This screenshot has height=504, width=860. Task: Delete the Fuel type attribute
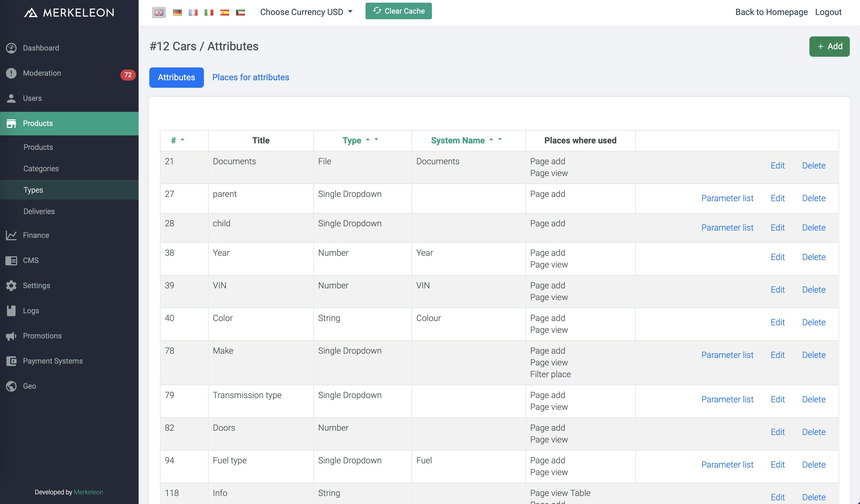tap(814, 465)
